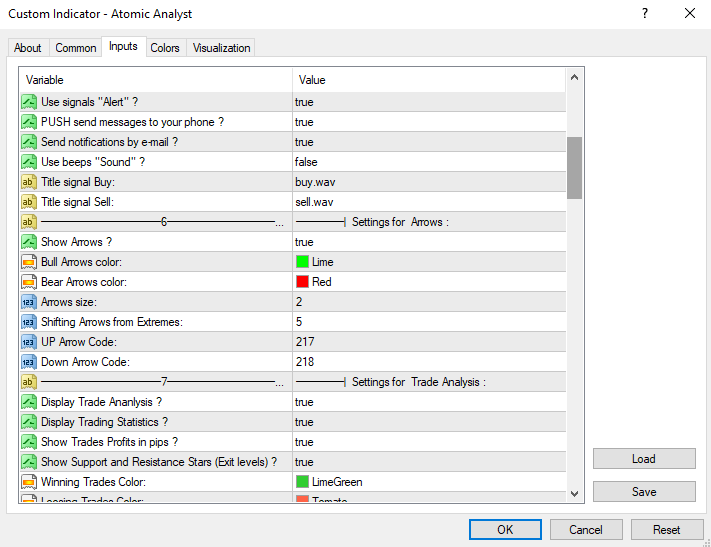This screenshot has width=711, height=547.
Task: Click the Reset button
Action: 666,530
